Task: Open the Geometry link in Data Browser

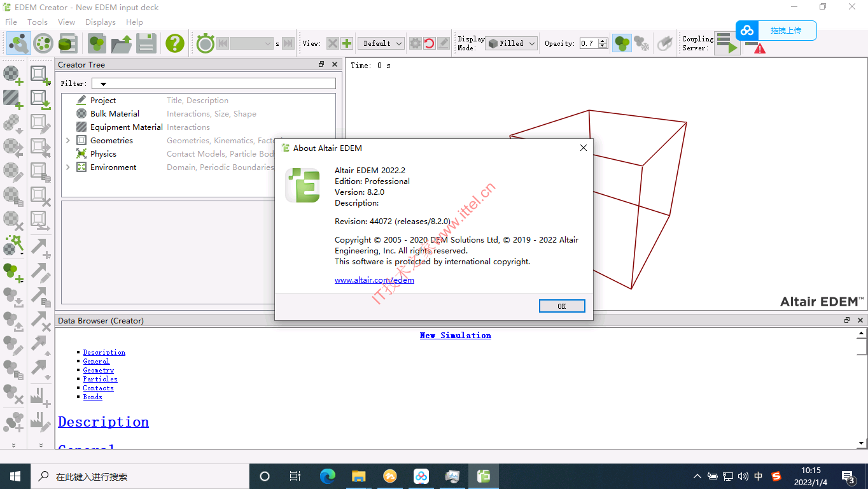Action: click(99, 370)
